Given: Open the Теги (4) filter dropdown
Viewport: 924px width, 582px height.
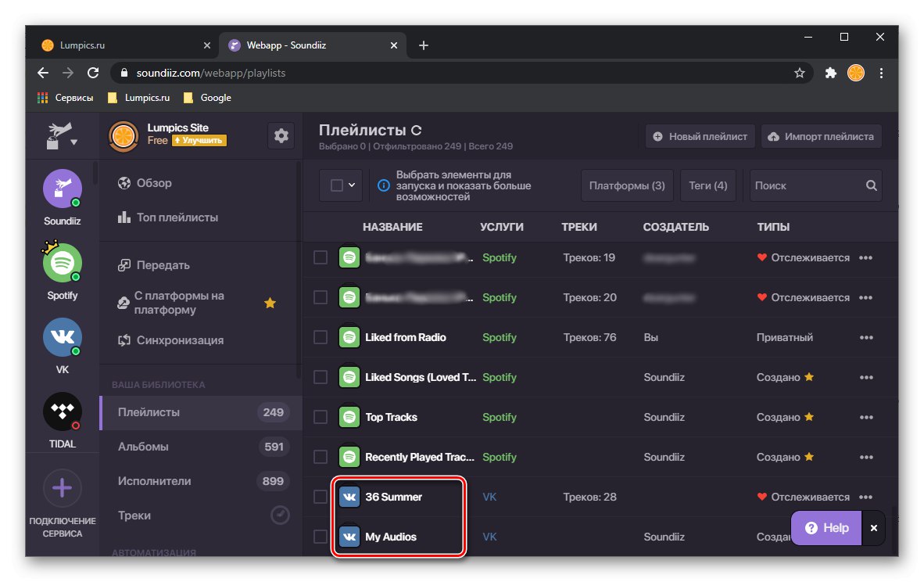Looking at the screenshot, I should coord(708,186).
